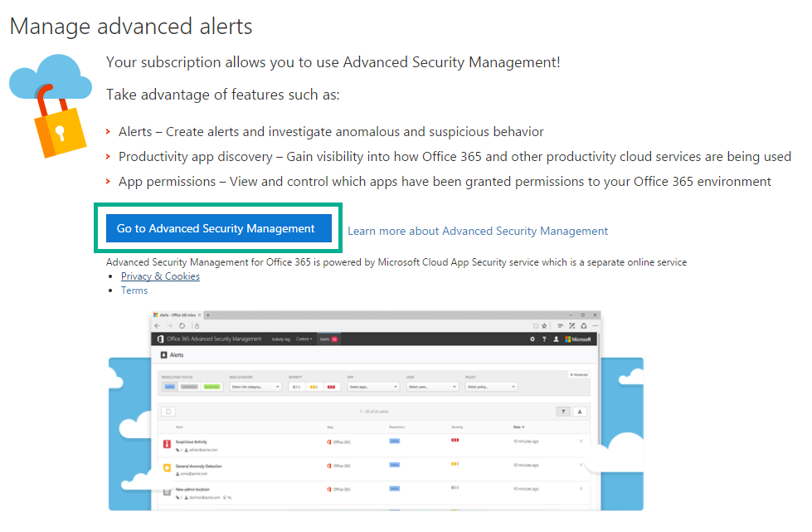Viewport: 812px width, 532px height.
Task: Click the cloud and padlock illustration
Action: (x=51, y=105)
